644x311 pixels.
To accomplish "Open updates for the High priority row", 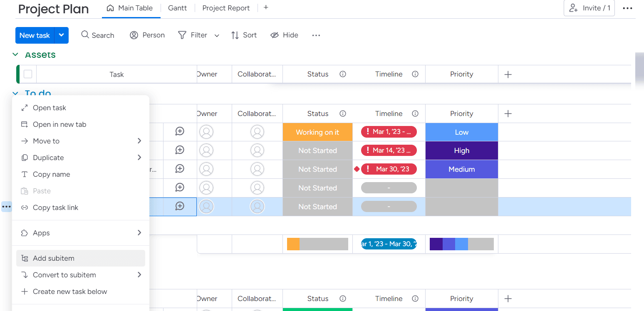I will click(180, 150).
